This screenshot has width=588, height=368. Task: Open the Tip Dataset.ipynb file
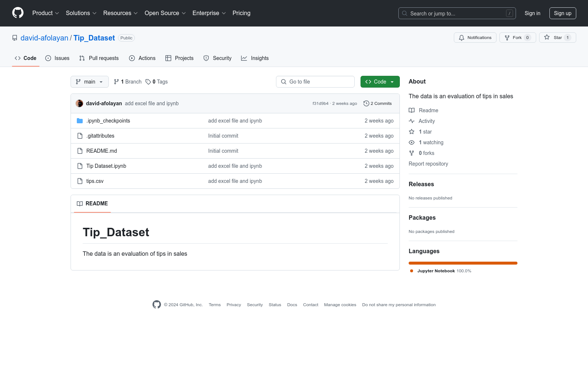106,166
